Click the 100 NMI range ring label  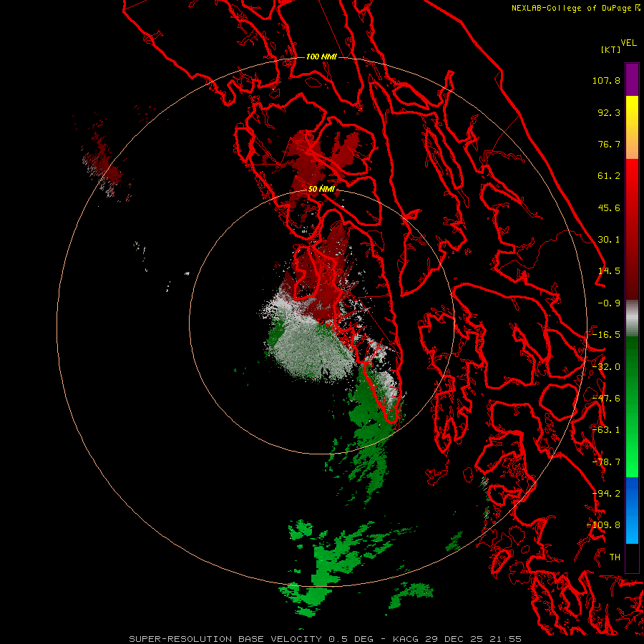click(x=321, y=57)
